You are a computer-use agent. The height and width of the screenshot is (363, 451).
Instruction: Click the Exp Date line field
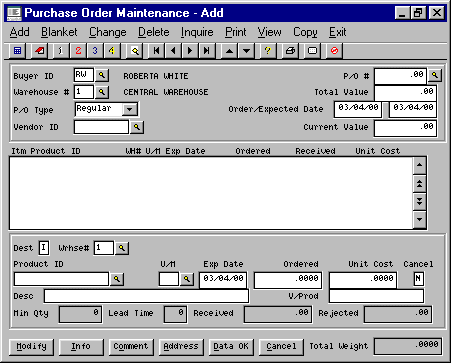(223, 280)
